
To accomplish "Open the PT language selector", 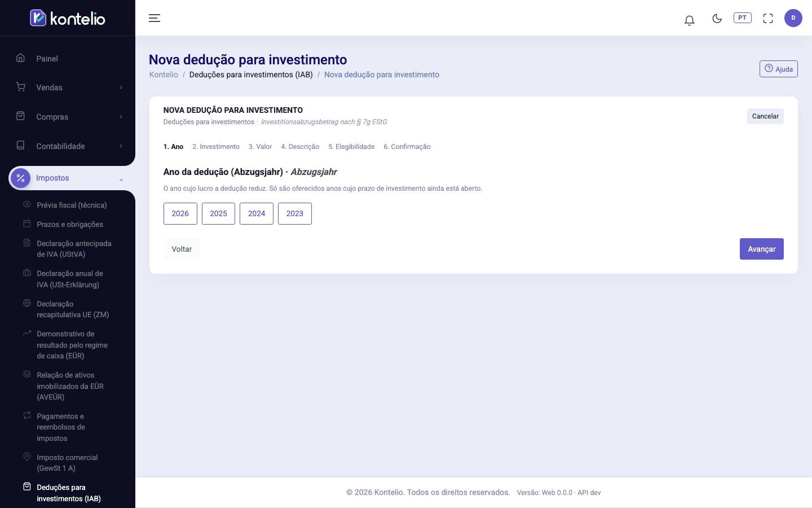I will click(743, 18).
